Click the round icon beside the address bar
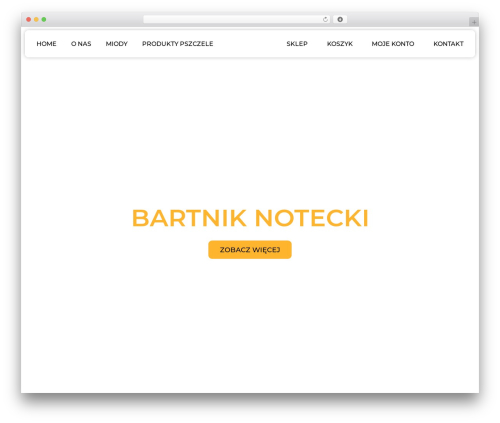The height and width of the screenshot is (423, 500). [340, 19]
